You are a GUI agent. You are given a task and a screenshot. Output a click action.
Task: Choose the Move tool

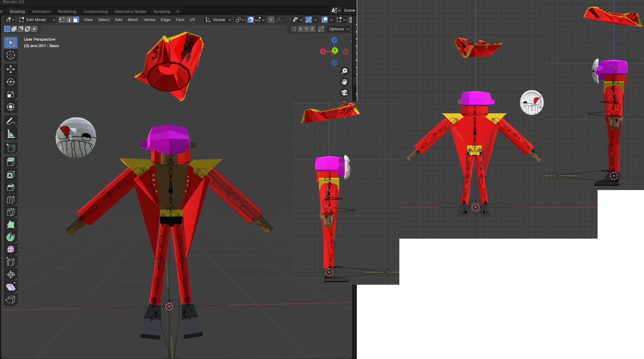click(x=11, y=69)
